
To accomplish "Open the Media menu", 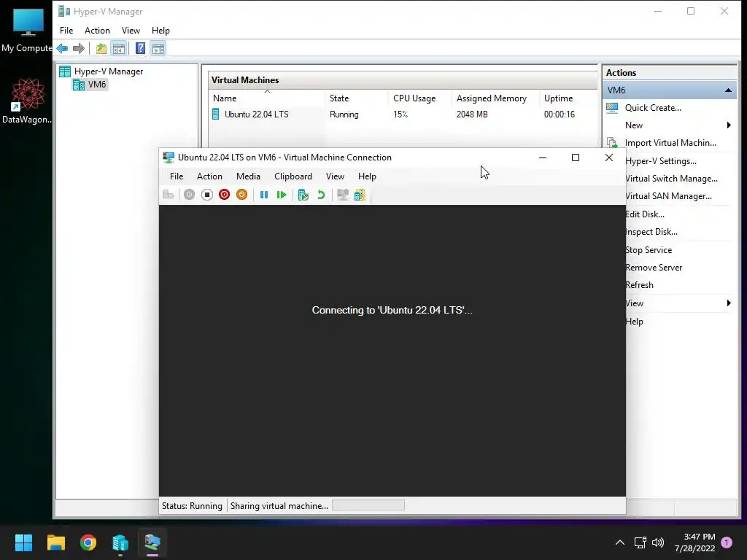I will coord(248,176).
